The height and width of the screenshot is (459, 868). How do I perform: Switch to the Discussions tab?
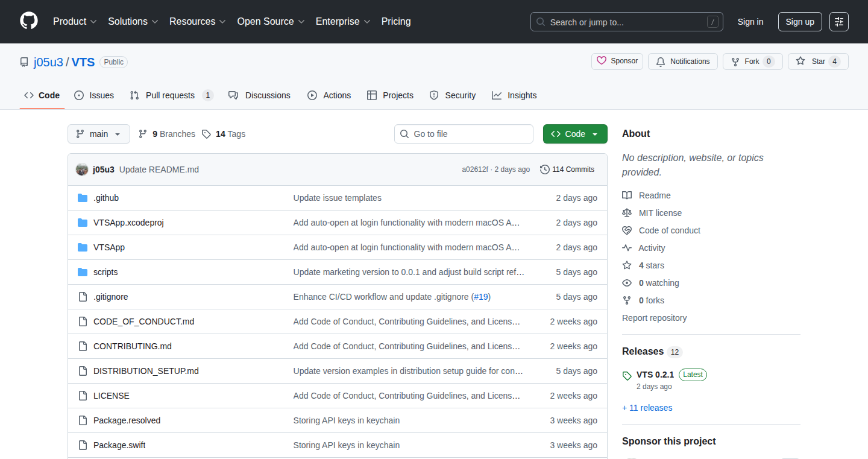point(259,95)
